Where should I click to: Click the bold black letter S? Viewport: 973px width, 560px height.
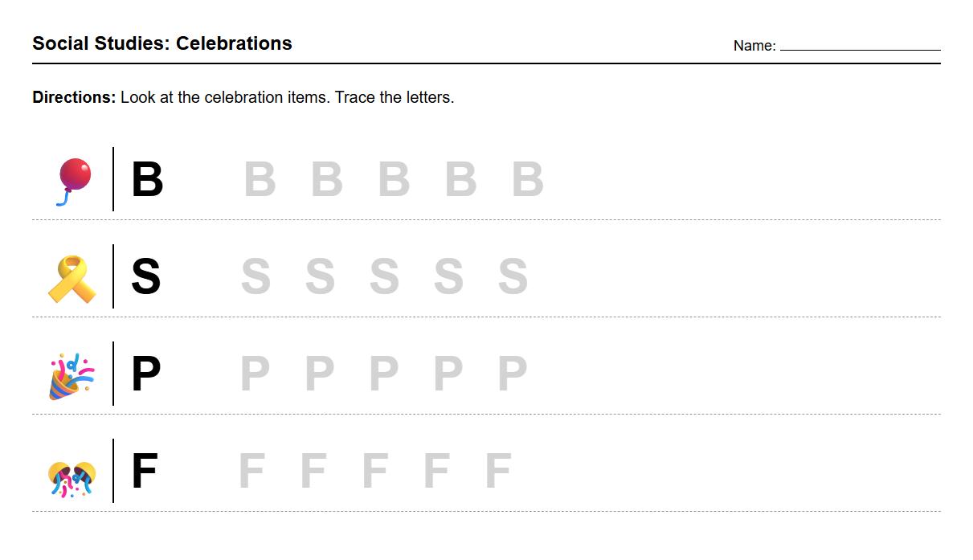click(x=145, y=277)
